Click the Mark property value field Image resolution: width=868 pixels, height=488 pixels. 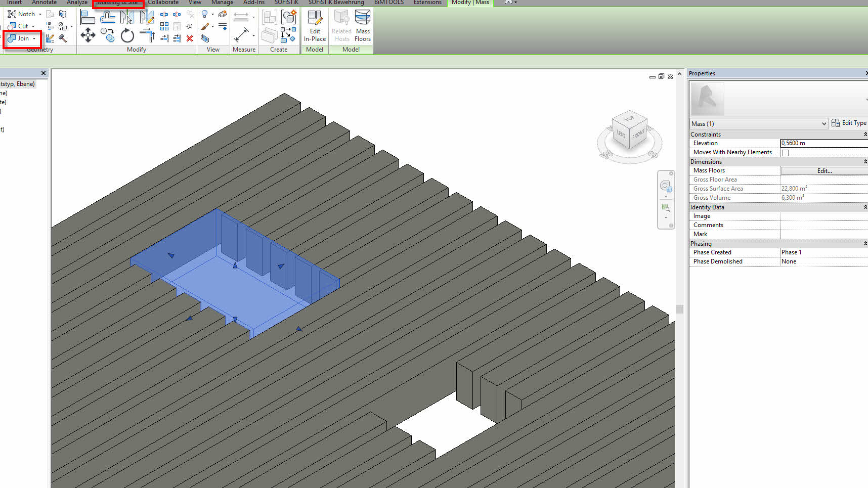tap(824, 234)
